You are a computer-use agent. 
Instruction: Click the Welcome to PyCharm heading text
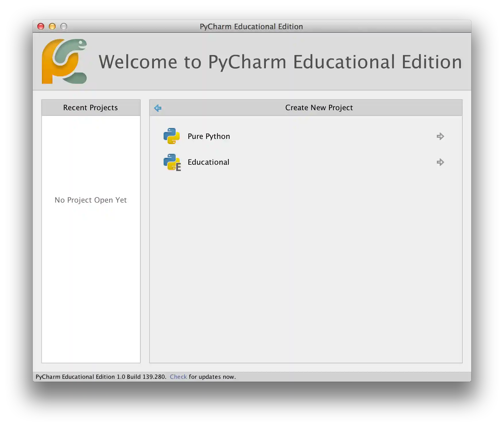pos(280,62)
